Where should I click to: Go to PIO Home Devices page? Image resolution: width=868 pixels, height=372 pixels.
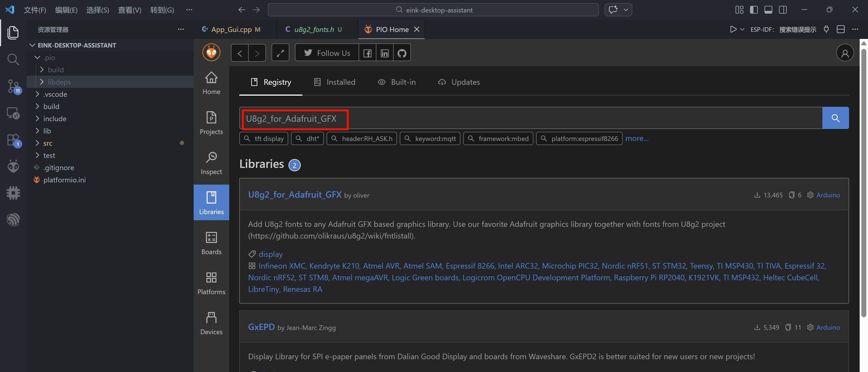pos(211,323)
